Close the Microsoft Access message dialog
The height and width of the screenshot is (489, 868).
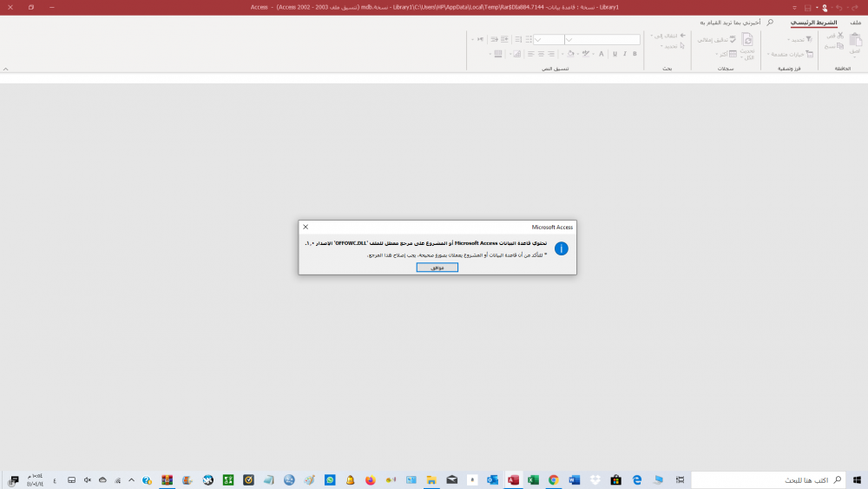point(306,227)
